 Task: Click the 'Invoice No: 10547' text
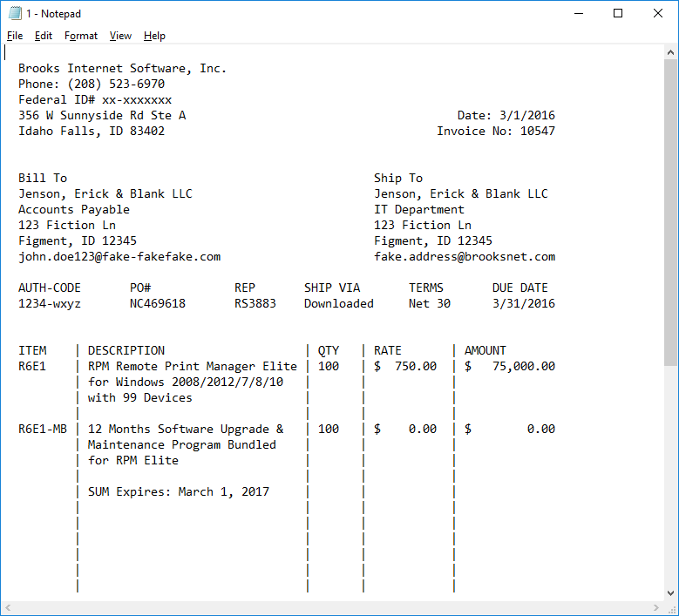[x=496, y=132]
